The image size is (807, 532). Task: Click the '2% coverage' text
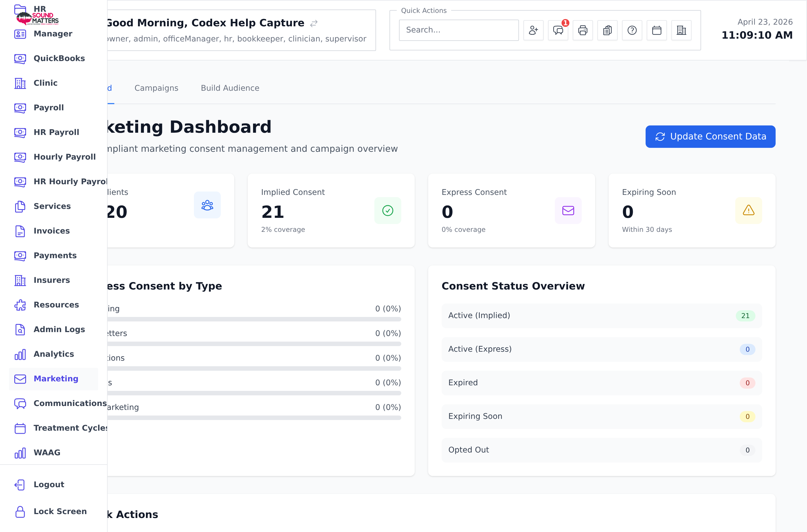[283, 229]
